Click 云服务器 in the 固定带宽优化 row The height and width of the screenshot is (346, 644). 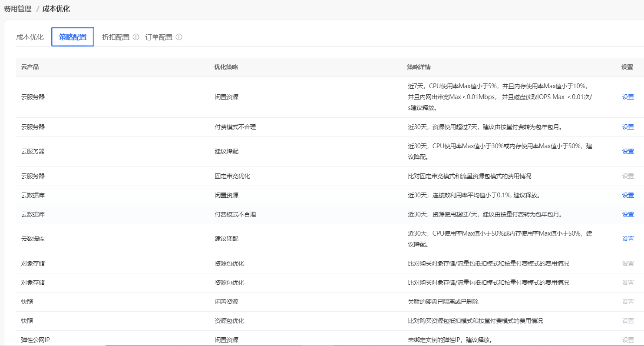pos(33,176)
